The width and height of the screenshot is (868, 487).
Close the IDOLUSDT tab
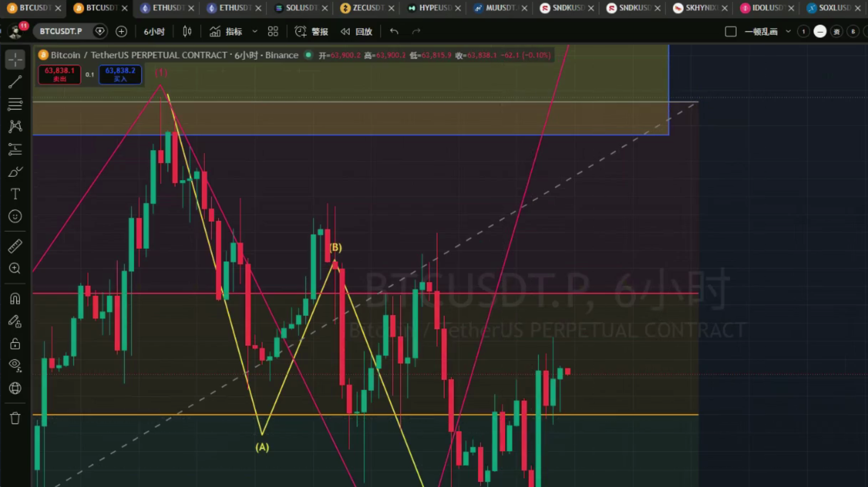tap(791, 8)
